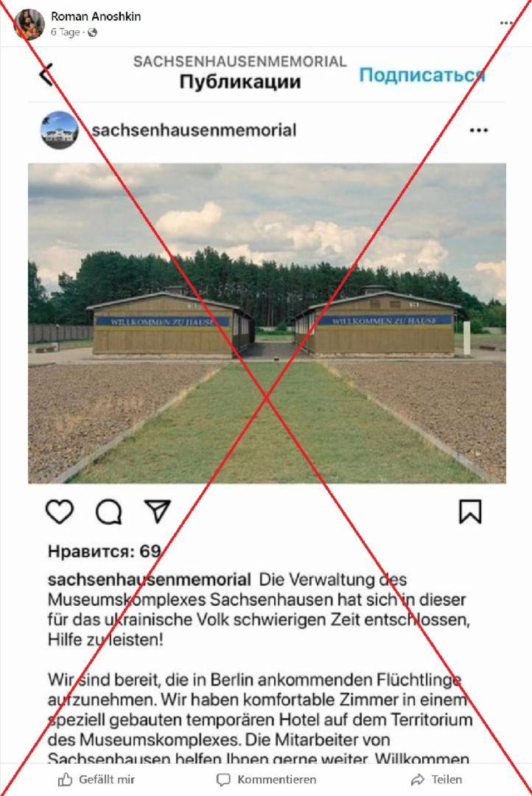This screenshot has width=532, height=796.
Task: Open sachsenhausenmemorial avatar thumbnail
Action: 60,130
